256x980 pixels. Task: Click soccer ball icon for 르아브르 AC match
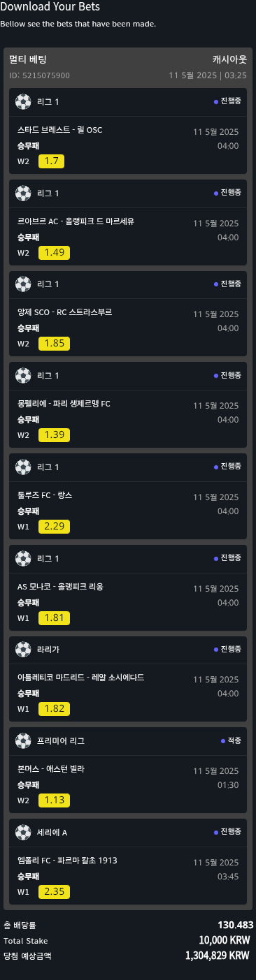[x=23, y=193]
